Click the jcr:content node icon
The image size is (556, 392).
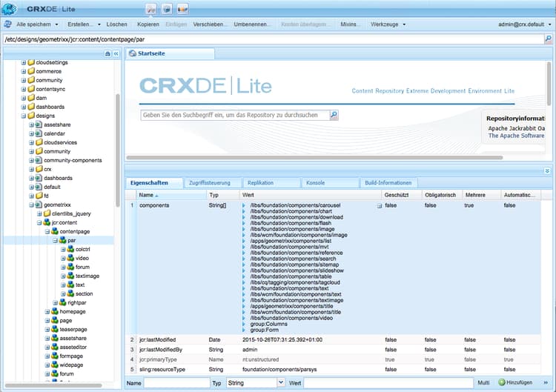(47, 222)
